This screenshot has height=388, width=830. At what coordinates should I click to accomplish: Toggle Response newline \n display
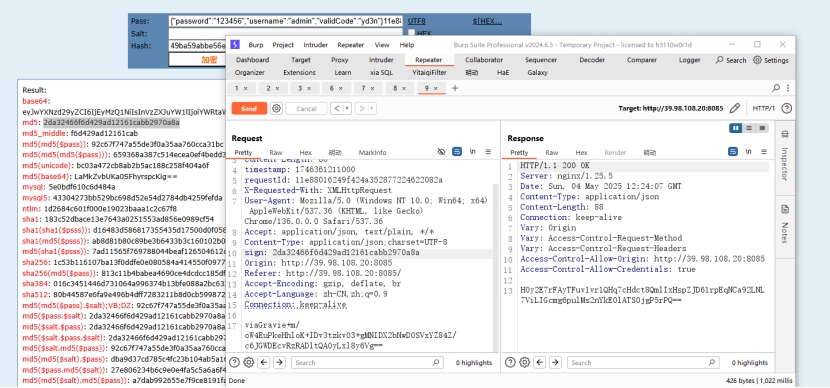748,152
